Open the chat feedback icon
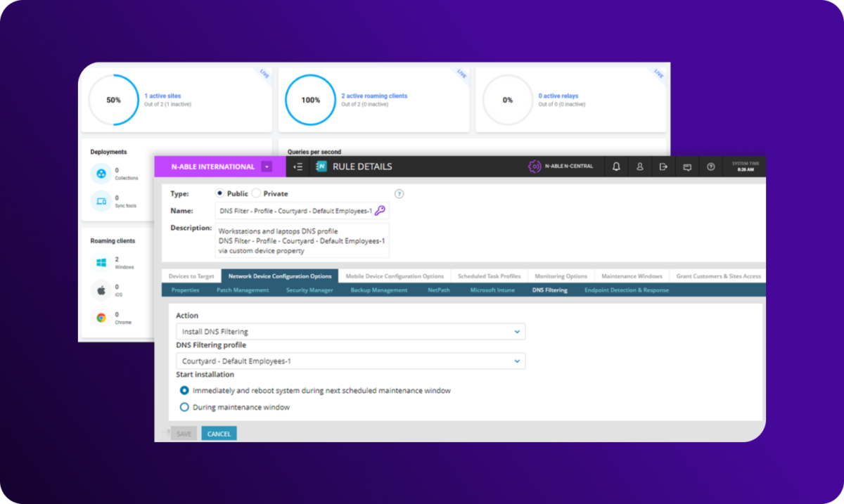The image size is (844, 504). click(687, 167)
